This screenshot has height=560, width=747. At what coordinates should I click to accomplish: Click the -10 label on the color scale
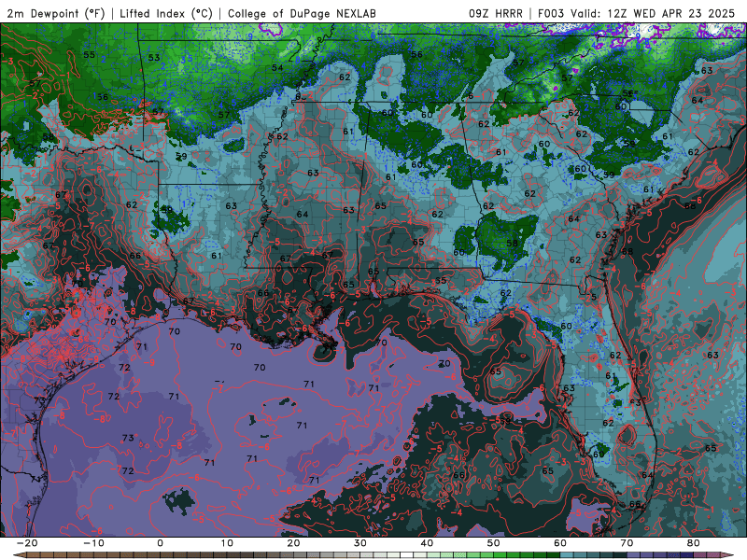pos(93,543)
